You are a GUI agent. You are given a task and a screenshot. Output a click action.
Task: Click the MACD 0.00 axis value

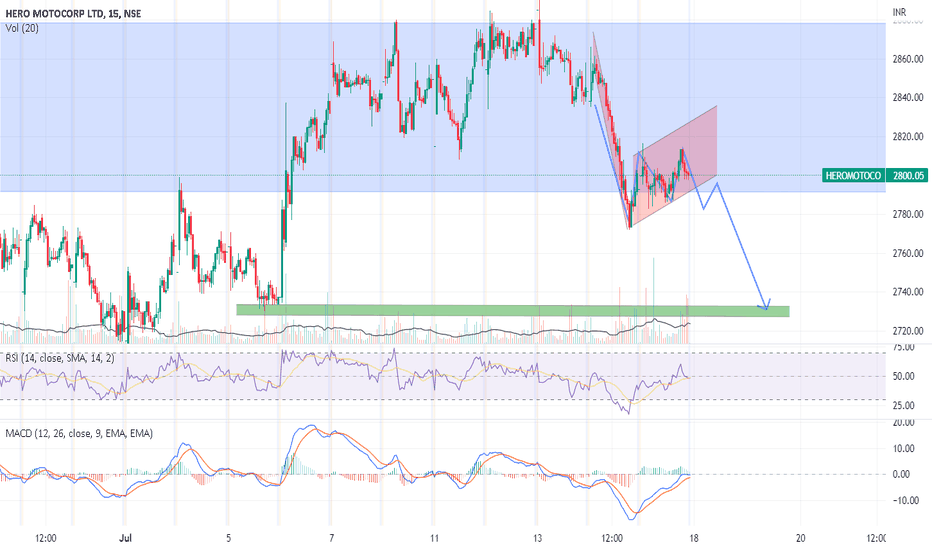(902, 474)
